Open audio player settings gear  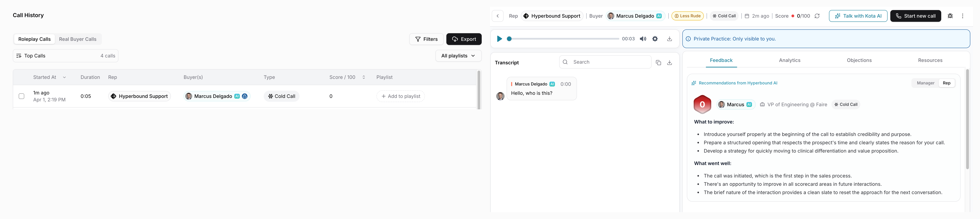655,39
